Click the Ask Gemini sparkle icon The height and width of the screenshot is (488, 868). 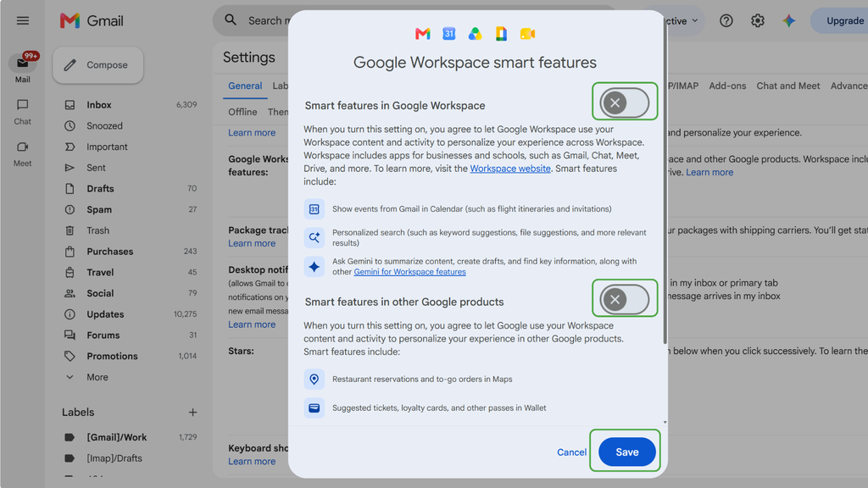coord(314,267)
